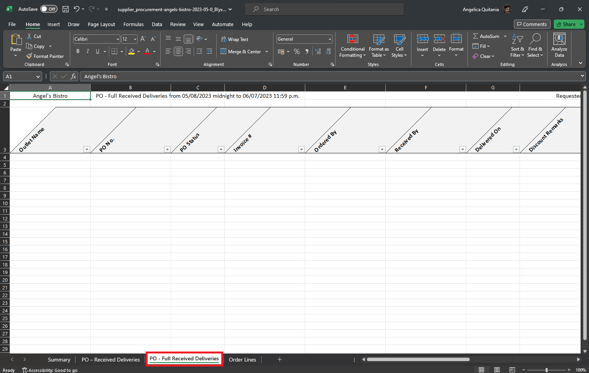The width and height of the screenshot is (589, 373).
Task: Switch to the Data ribbon tab
Action: click(157, 24)
